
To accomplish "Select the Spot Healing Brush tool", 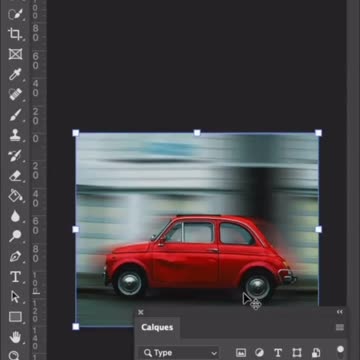I will (15, 94).
